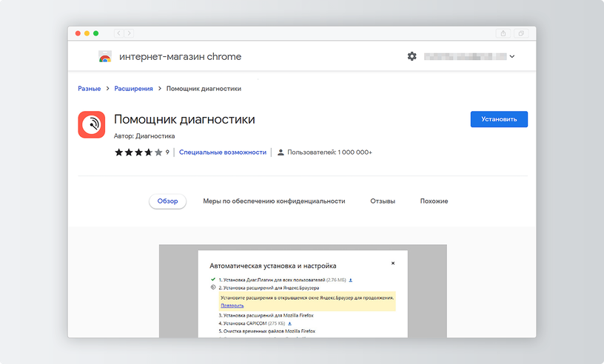Click the rating count '9'
The width and height of the screenshot is (604, 364).
[x=167, y=152]
